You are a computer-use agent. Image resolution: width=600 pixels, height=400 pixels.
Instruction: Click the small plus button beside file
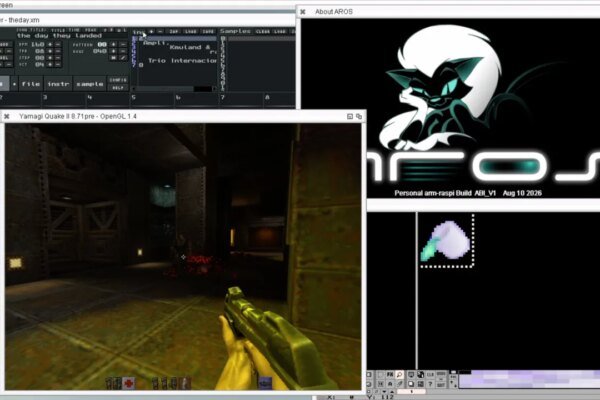(14, 84)
